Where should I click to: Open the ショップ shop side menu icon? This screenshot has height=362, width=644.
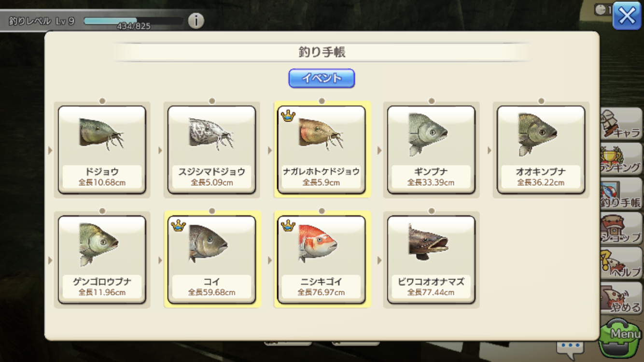[622, 228]
